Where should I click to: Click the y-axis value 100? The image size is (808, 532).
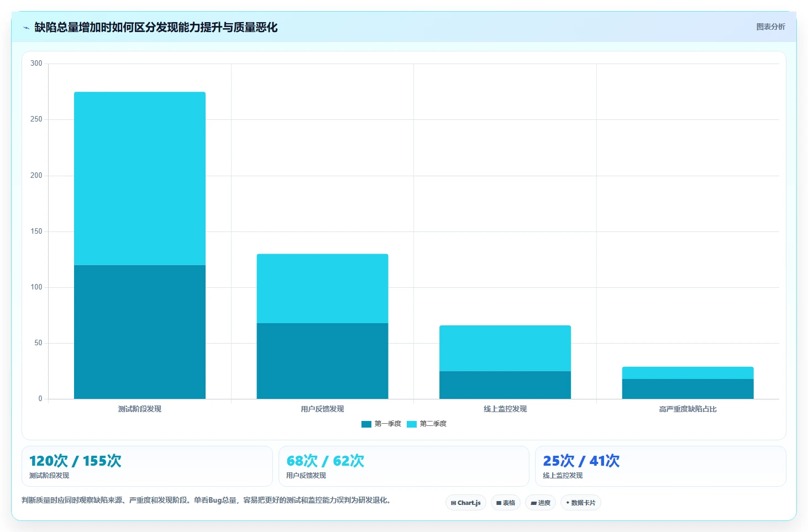(36, 287)
